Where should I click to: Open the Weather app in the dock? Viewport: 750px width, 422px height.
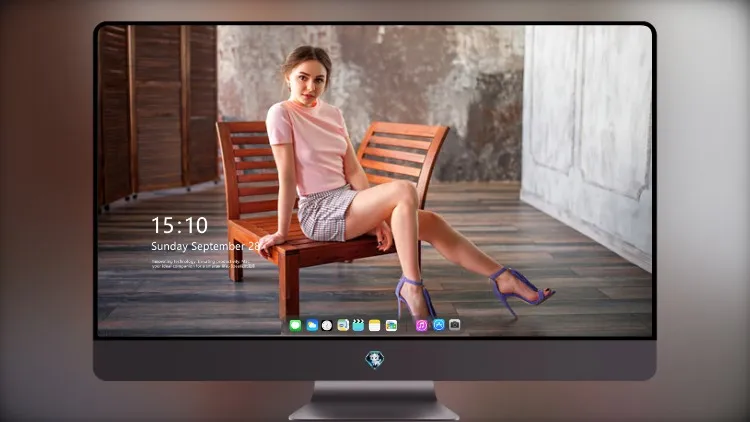312,325
